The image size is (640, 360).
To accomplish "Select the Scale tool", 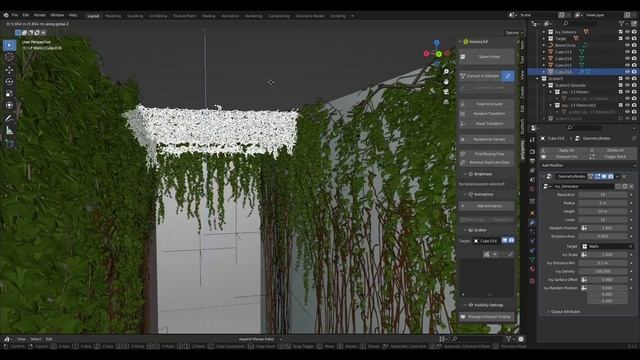I will (9, 93).
